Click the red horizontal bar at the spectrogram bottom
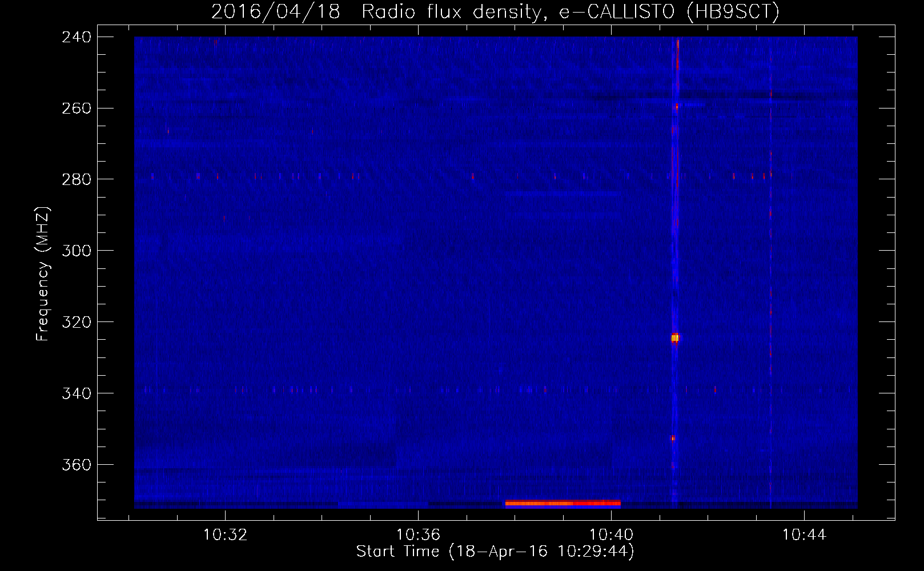The width and height of the screenshot is (924, 571). coord(563,503)
